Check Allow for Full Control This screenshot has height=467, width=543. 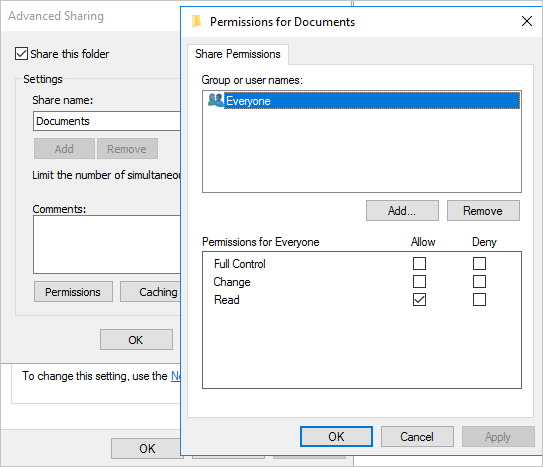coord(419,263)
